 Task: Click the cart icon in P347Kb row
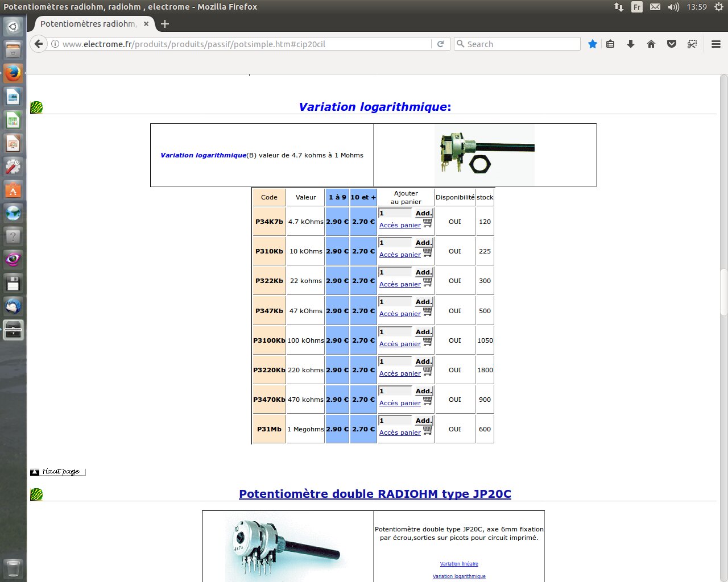(x=428, y=312)
